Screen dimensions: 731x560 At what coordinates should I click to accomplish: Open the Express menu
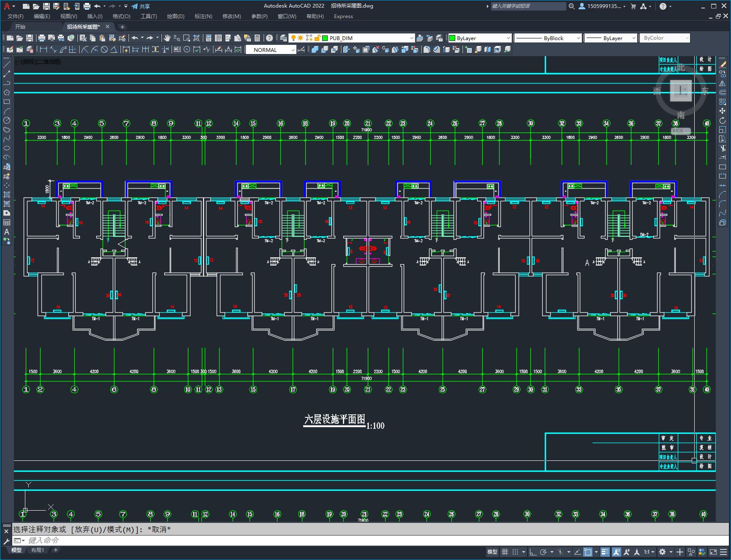343,16
